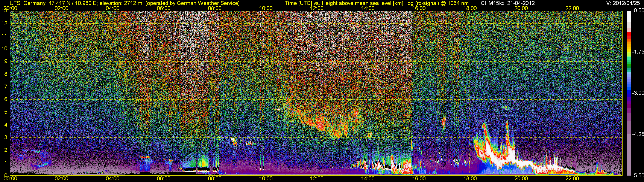Click the 10:00 label on the top time axis

tap(266, 8)
